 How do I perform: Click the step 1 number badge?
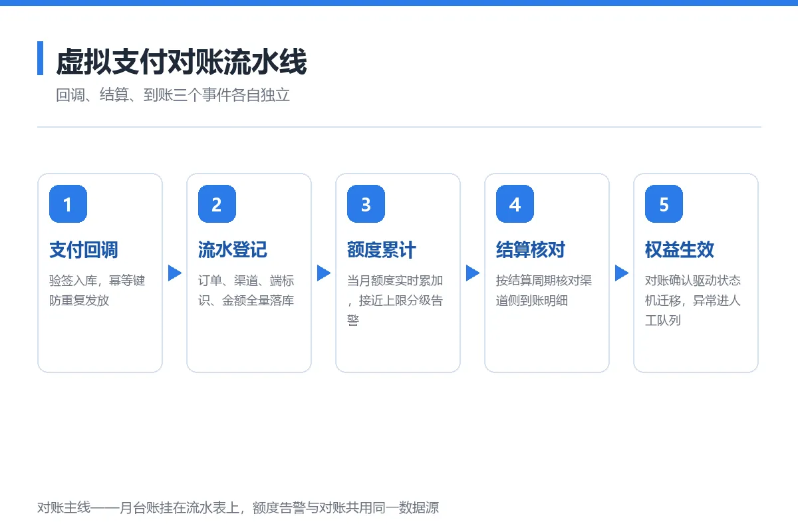68,203
